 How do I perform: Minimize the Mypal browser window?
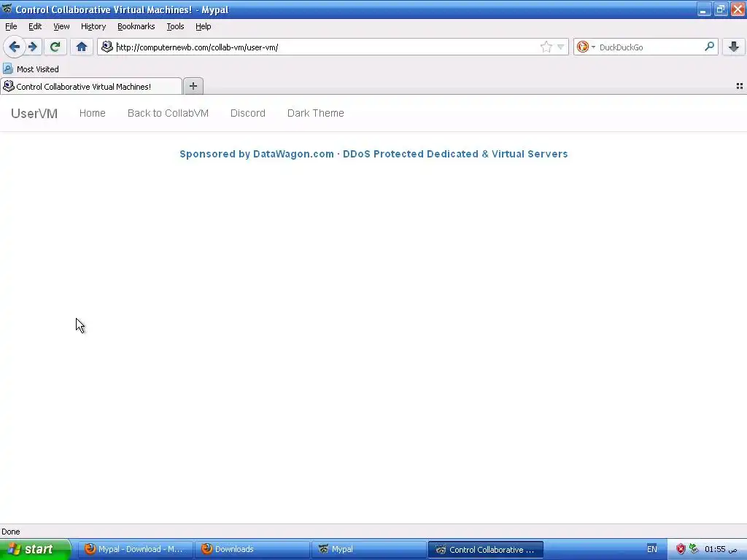(704, 9)
